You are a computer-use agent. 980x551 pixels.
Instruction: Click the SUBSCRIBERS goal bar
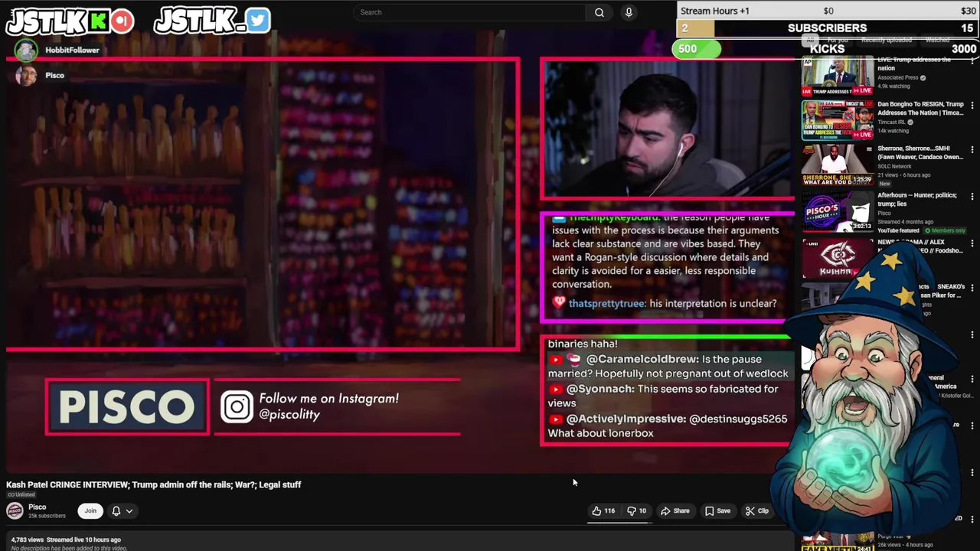(827, 28)
